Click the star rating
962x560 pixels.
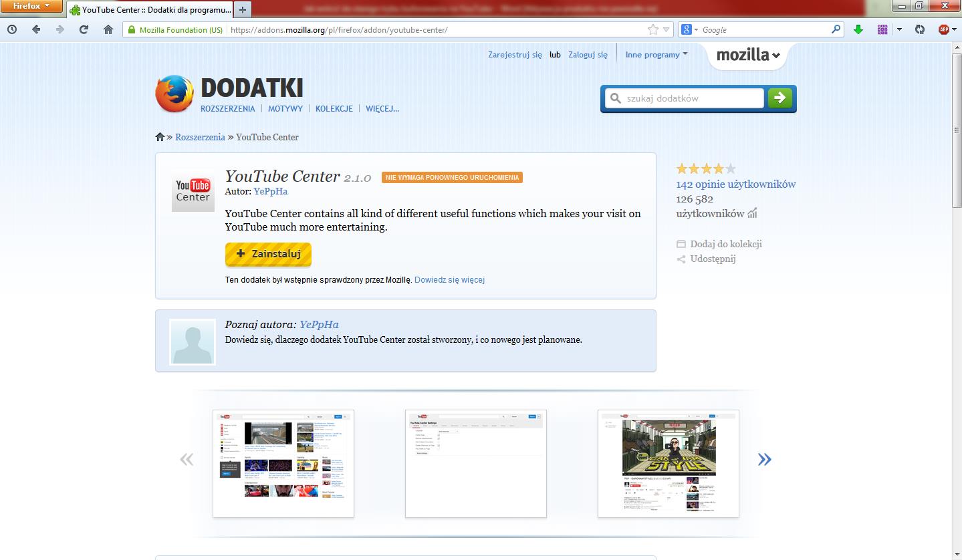(x=706, y=168)
